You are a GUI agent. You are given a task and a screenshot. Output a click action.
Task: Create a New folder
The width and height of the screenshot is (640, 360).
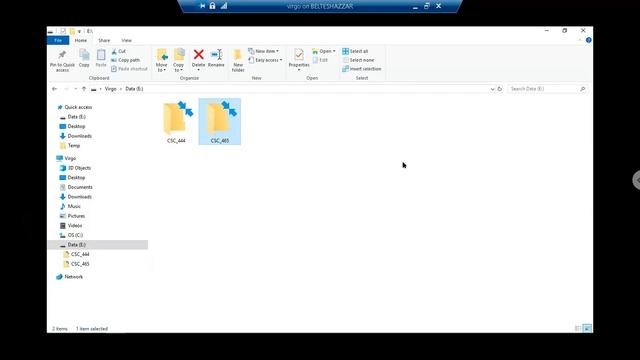click(x=238, y=60)
